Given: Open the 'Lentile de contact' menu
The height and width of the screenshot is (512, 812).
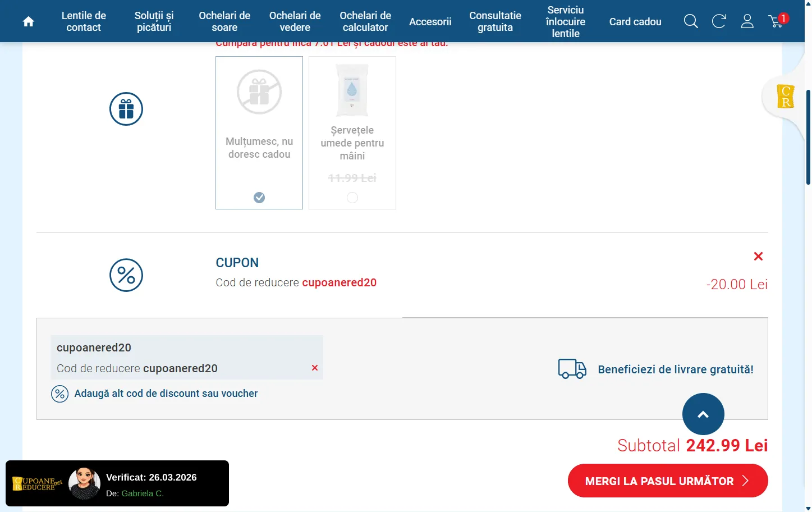Looking at the screenshot, I should pos(84,22).
